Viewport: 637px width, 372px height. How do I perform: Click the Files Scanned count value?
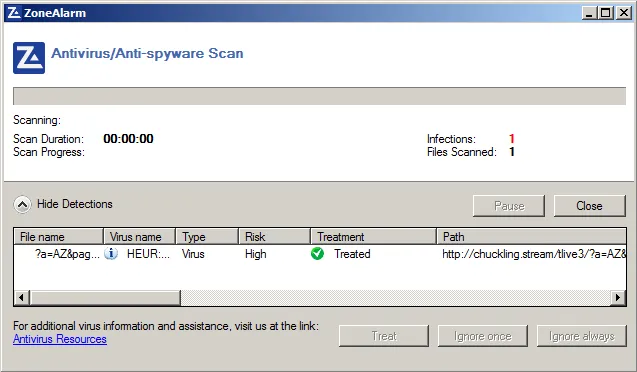512,152
